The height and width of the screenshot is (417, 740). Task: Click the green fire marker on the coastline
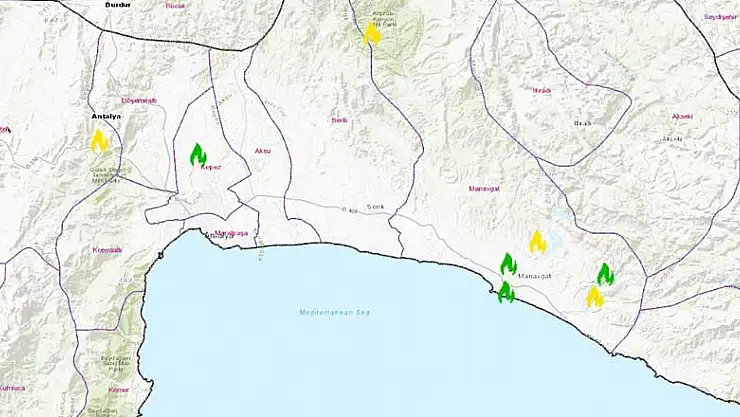506,292
